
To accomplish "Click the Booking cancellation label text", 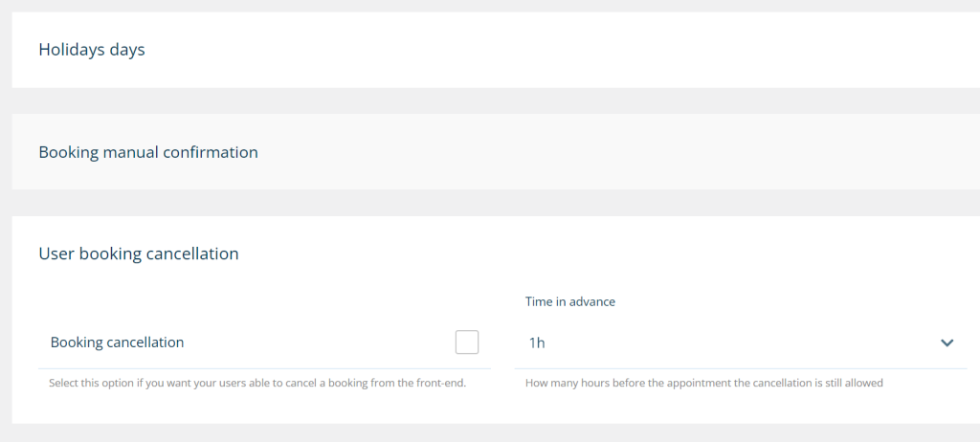I will point(117,343).
